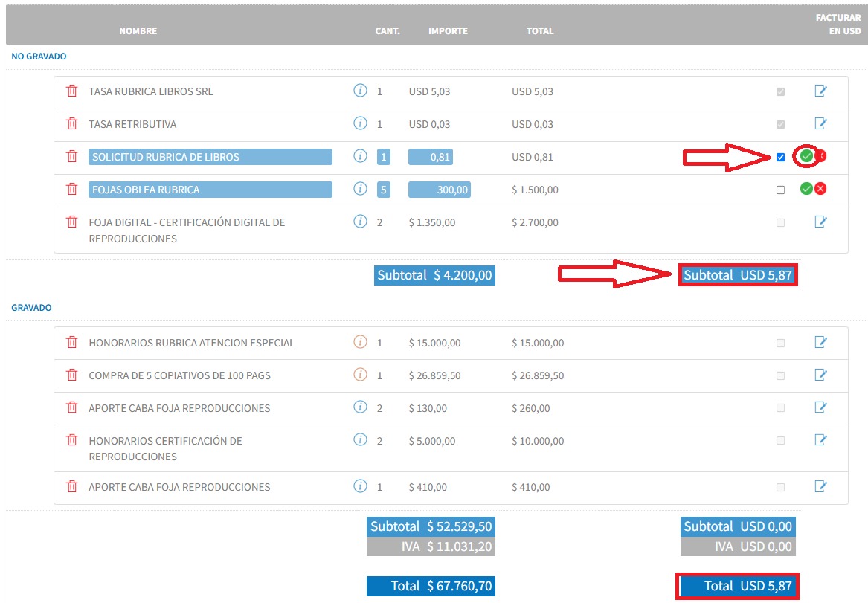
Task: Select the GRAVADO section heading
Action: click(x=31, y=308)
